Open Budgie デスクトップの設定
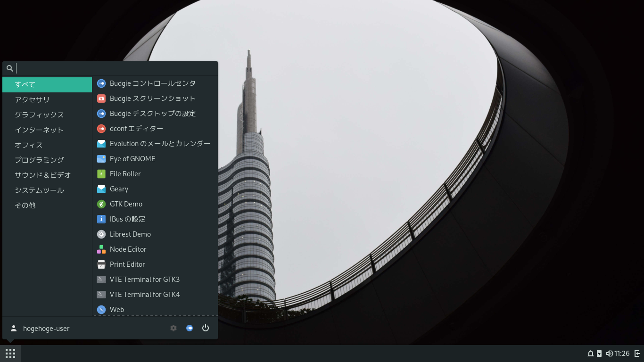644x362 pixels. click(x=155, y=114)
